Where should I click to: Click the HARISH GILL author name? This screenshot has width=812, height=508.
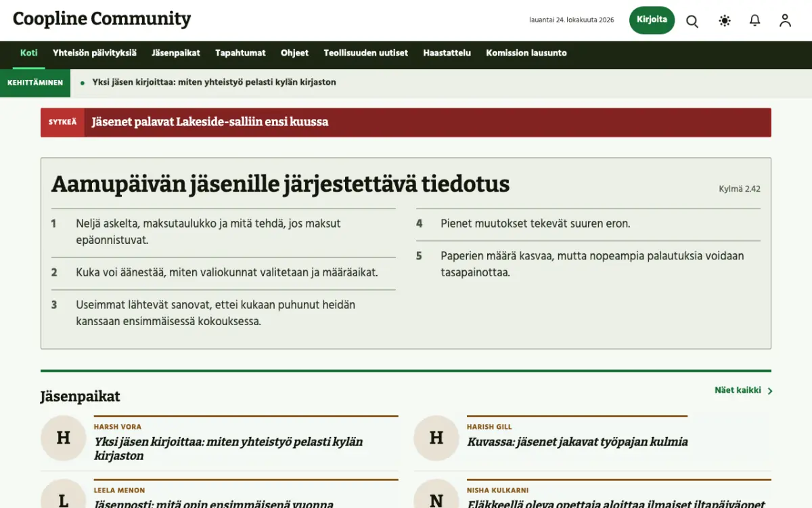[x=489, y=427]
